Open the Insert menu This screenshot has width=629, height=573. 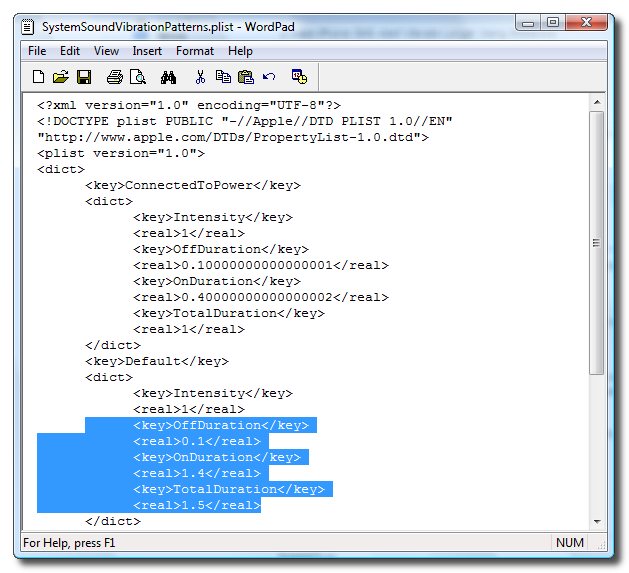coord(148,51)
